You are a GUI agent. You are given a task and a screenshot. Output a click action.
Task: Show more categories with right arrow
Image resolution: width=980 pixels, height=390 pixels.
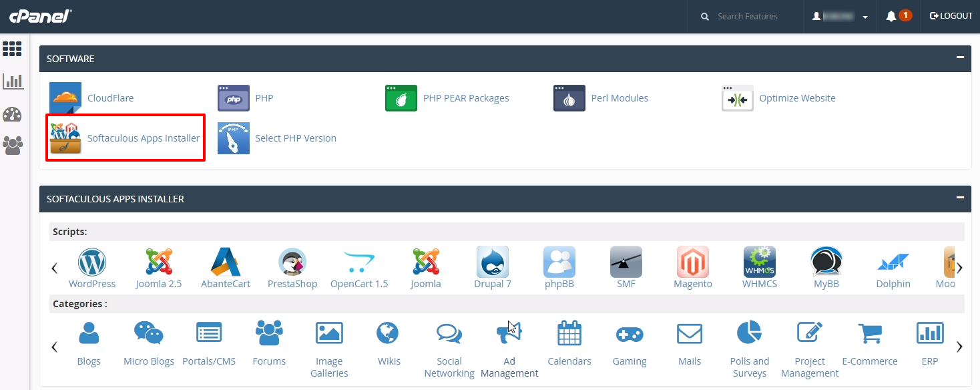959,347
